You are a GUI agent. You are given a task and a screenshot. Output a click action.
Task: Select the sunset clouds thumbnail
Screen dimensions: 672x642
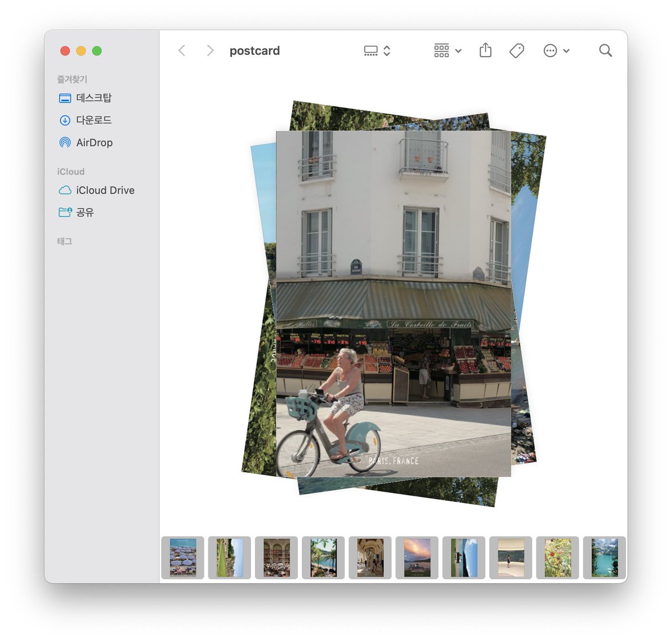click(x=417, y=557)
